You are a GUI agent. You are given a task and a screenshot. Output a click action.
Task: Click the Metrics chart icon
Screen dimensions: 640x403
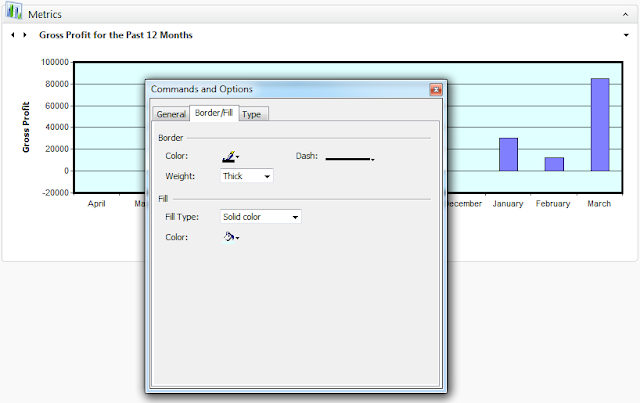[x=14, y=11]
